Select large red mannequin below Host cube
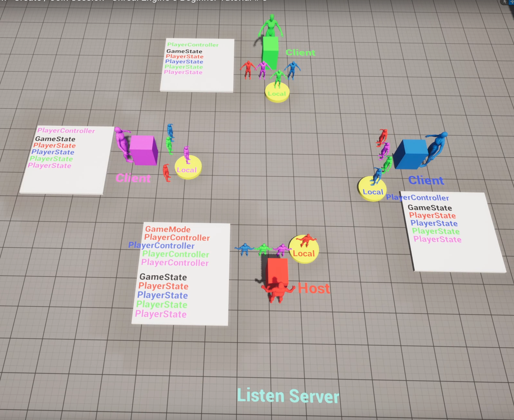This screenshot has height=420, width=514. pyautogui.click(x=278, y=292)
